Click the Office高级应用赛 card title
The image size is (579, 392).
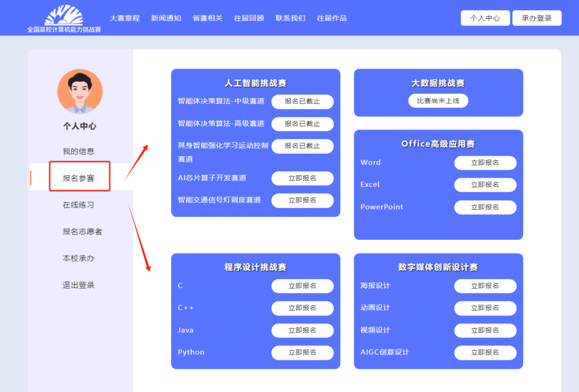coord(439,144)
